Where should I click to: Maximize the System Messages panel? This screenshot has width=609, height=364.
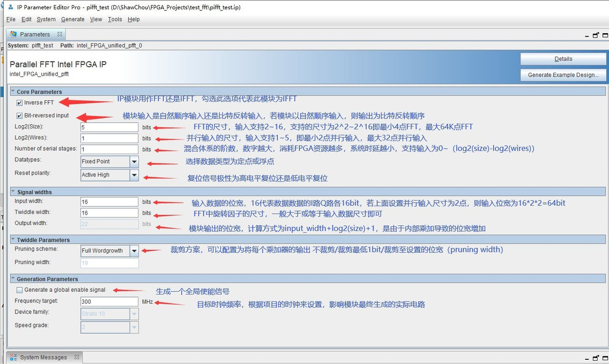tap(605, 358)
